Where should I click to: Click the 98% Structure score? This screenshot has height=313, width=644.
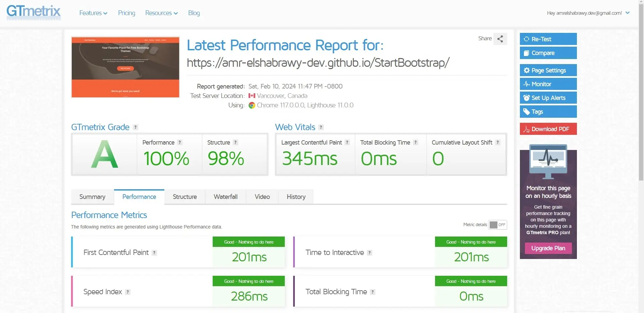[x=226, y=159]
